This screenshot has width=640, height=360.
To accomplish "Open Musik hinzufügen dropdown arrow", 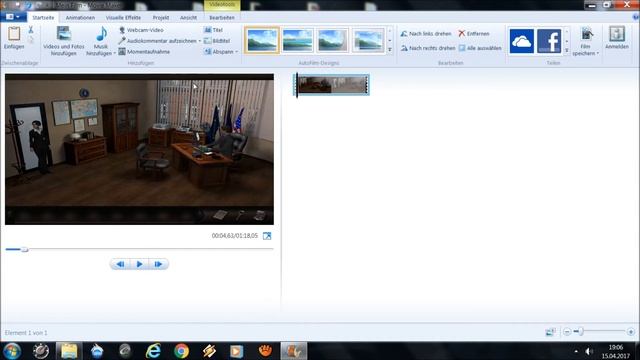I will coord(115,53).
